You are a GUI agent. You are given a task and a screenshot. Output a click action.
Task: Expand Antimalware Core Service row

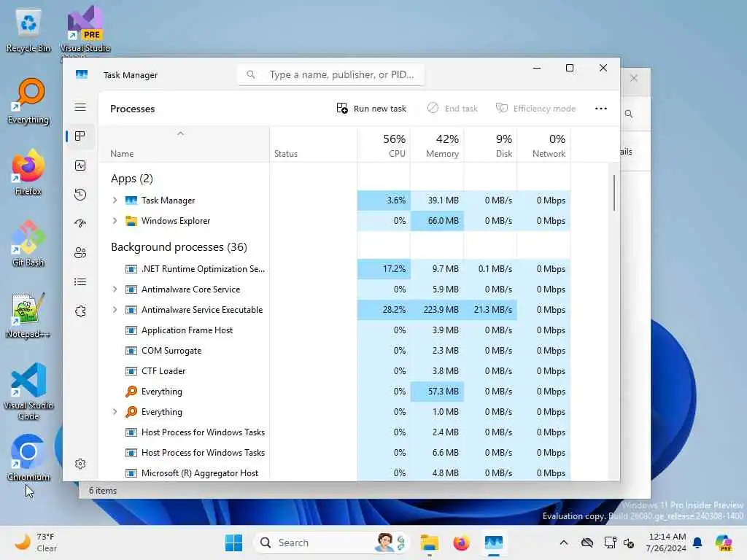click(115, 289)
